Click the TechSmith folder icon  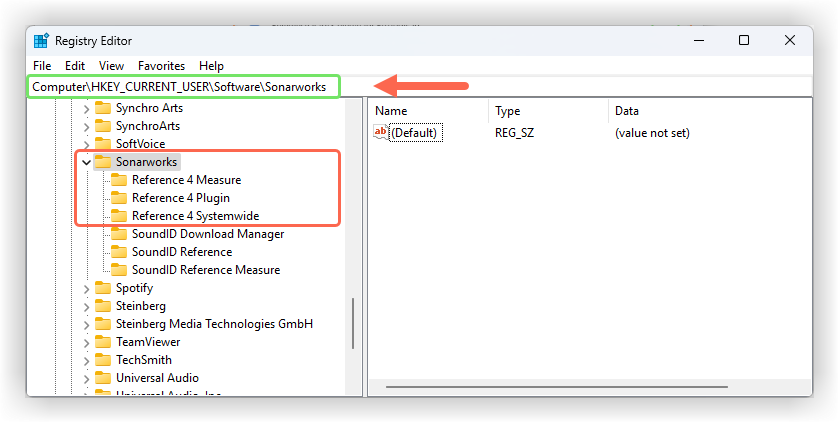[x=103, y=360]
